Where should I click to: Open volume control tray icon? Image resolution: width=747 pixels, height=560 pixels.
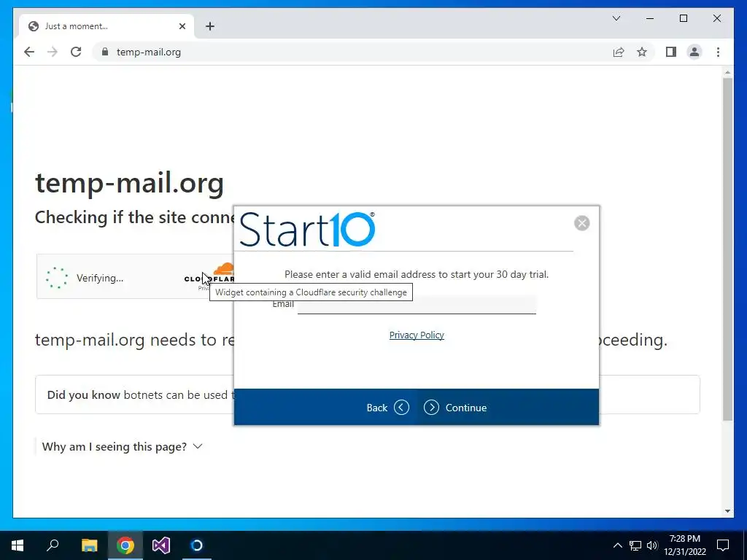[x=652, y=545]
